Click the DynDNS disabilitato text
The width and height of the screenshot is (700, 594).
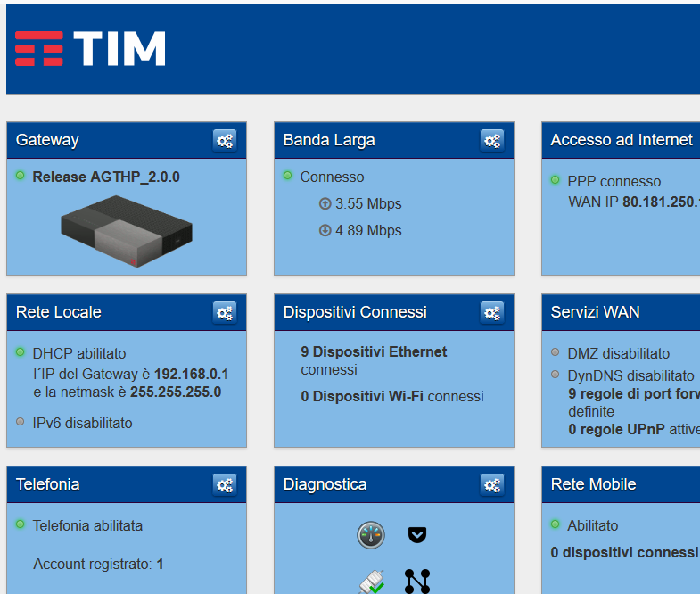pyautogui.click(x=631, y=376)
